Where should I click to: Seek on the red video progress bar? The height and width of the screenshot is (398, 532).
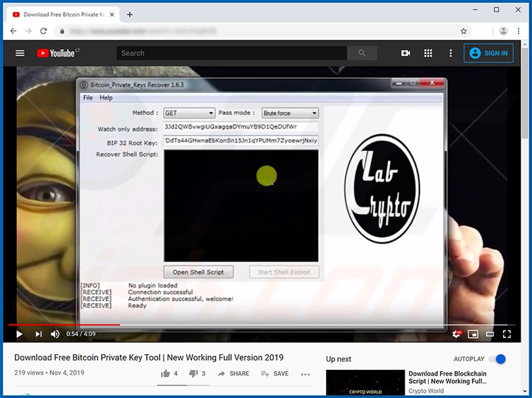262,325
